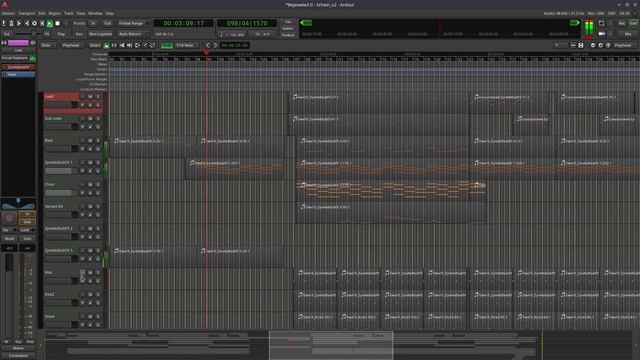Nudge forward with the right arrow icon
The image size is (640, 360).
[216, 45]
